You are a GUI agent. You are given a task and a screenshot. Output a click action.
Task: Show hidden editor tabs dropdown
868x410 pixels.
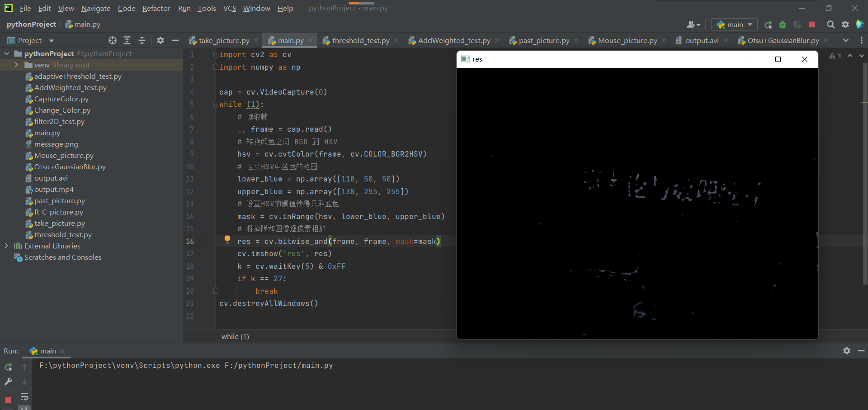[846, 40]
